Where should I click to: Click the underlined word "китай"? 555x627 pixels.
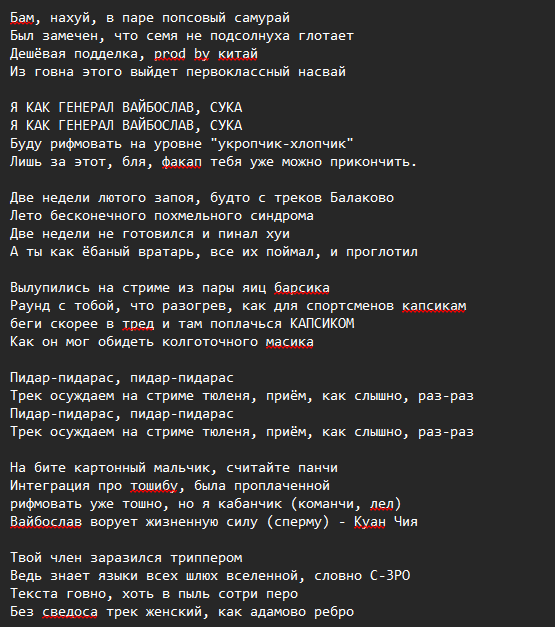[x=238, y=54]
